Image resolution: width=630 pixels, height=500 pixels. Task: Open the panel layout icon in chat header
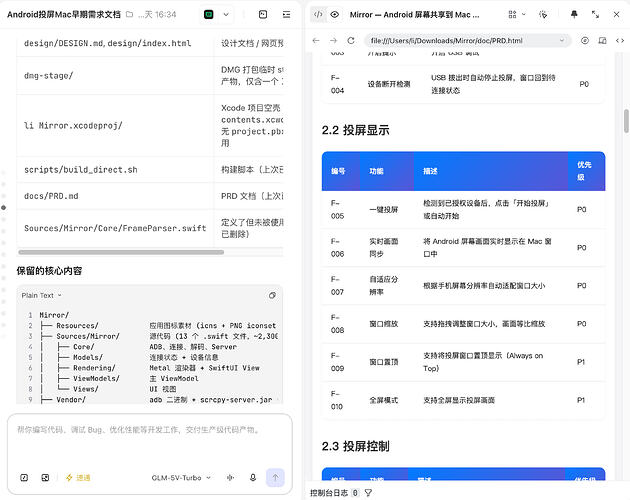click(x=263, y=14)
